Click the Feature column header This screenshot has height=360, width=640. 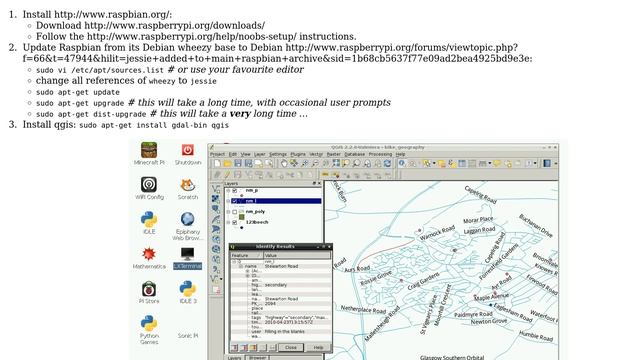point(246,255)
